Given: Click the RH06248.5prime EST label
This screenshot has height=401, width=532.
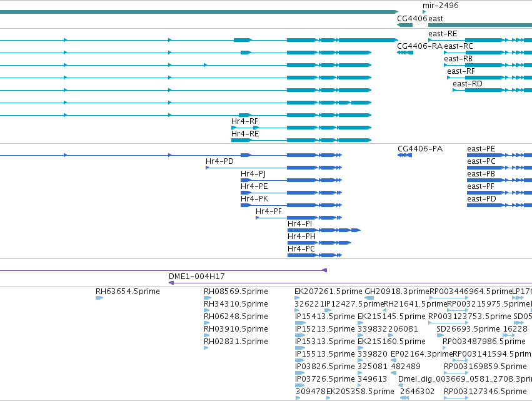Looking at the screenshot, I should [x=236, y=317].
